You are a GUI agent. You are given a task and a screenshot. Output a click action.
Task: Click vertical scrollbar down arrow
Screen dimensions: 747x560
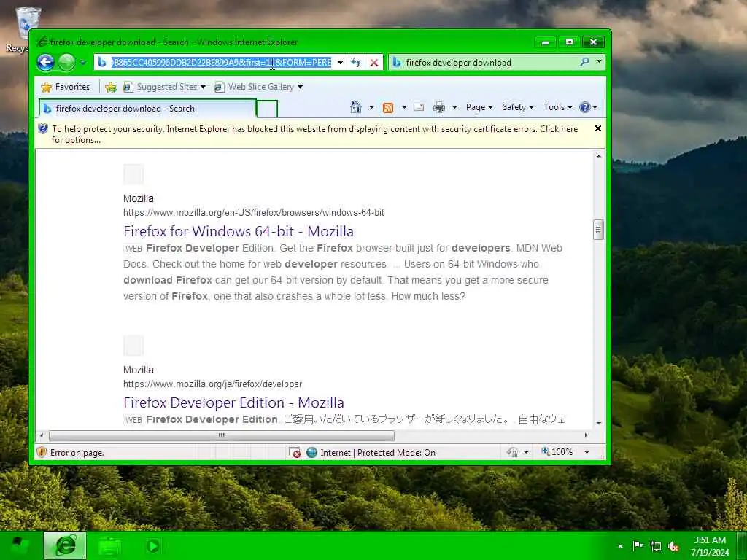pyautogui.click(x=599, y=423)
